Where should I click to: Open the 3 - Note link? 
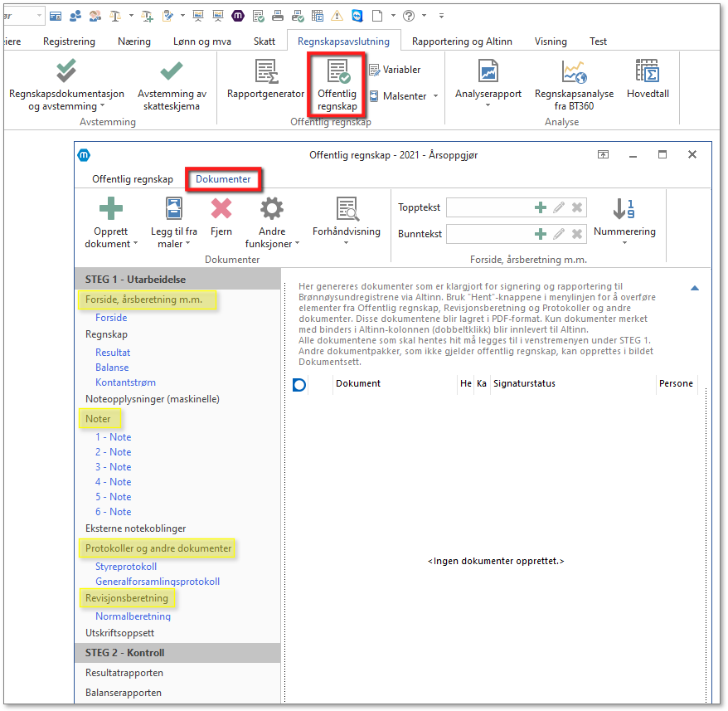[114, 467]
